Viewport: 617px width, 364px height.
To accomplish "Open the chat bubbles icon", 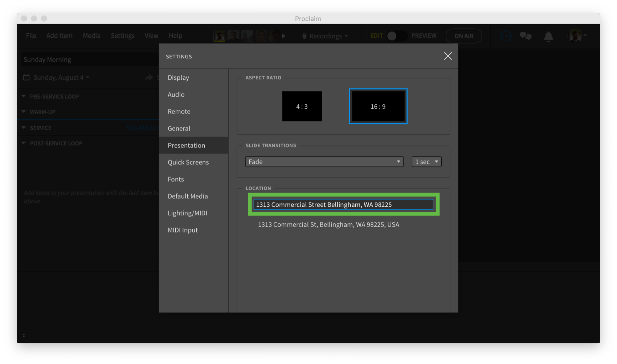I will click(525, 36).
